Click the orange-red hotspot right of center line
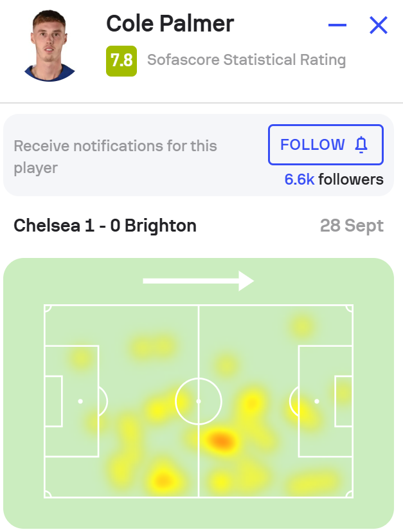 click(220, 441)
